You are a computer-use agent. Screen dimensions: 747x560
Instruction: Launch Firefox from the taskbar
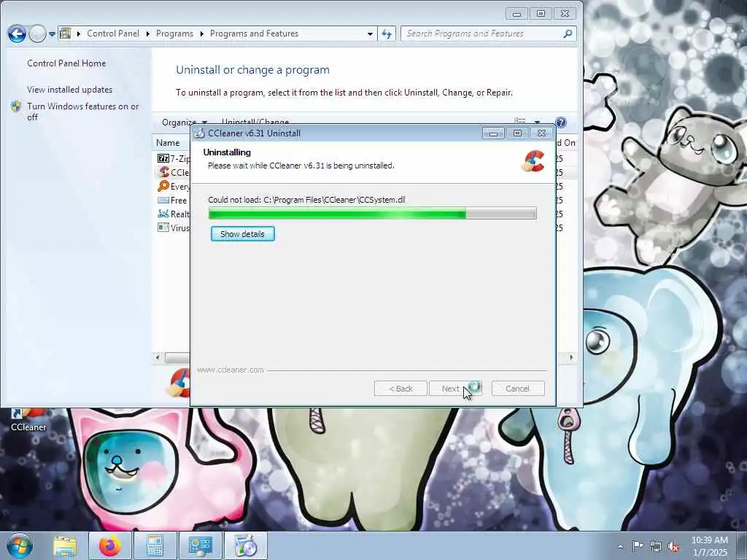point(110,546)
